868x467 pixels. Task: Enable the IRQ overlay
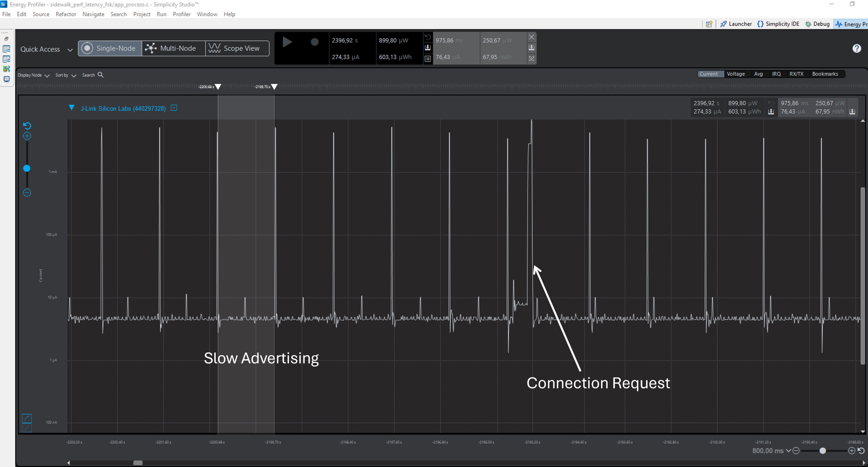coord(776,74)
